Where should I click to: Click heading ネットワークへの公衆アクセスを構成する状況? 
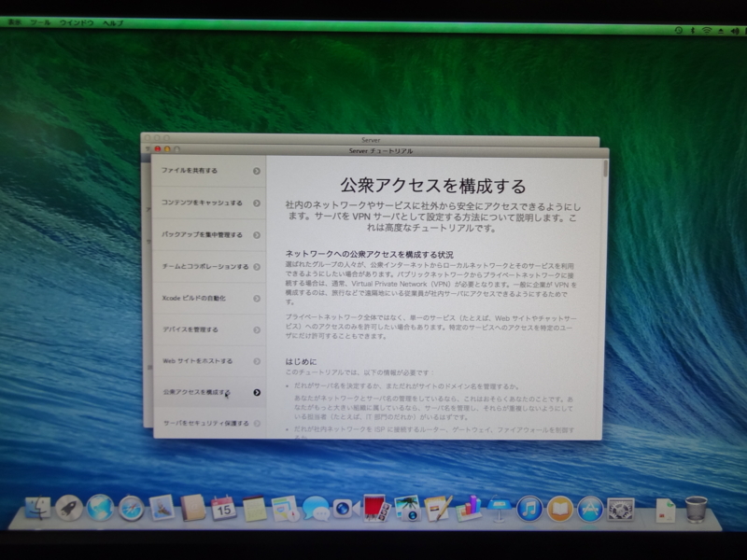pos(369,254)
